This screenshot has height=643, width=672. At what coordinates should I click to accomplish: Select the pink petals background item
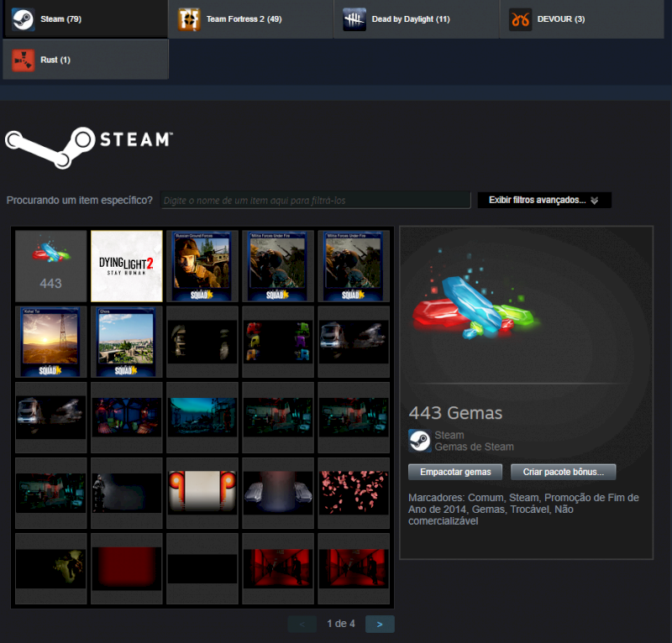point(353,493)
